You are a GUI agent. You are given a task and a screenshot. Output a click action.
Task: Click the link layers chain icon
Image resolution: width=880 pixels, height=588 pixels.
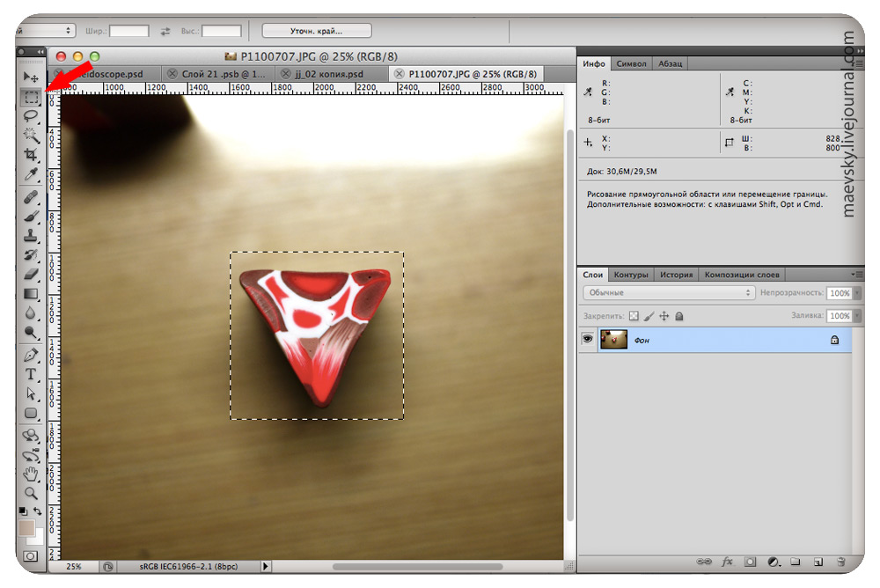coord(704,561)
